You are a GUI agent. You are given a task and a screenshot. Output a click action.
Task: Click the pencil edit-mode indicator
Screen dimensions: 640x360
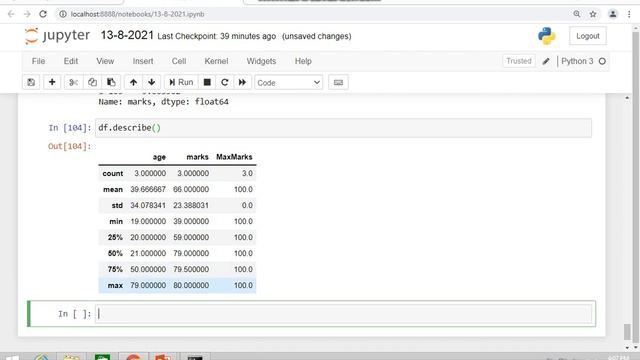tap(546, 61)
